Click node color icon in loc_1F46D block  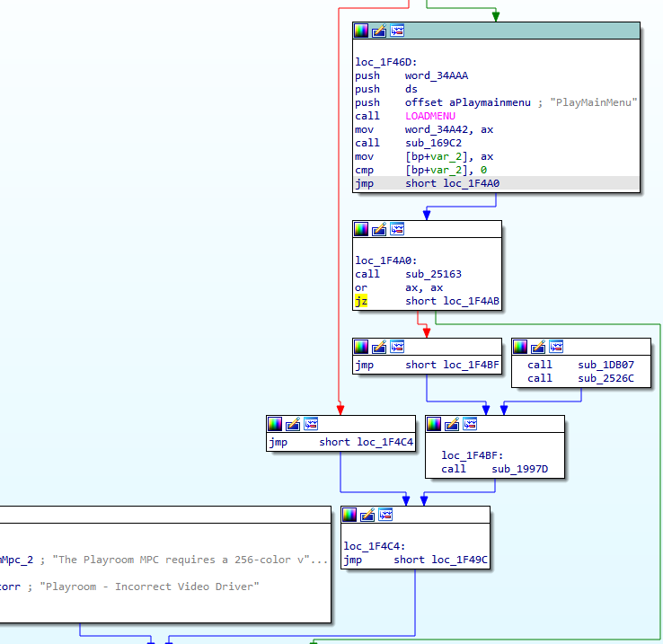(x=361, y=31)
